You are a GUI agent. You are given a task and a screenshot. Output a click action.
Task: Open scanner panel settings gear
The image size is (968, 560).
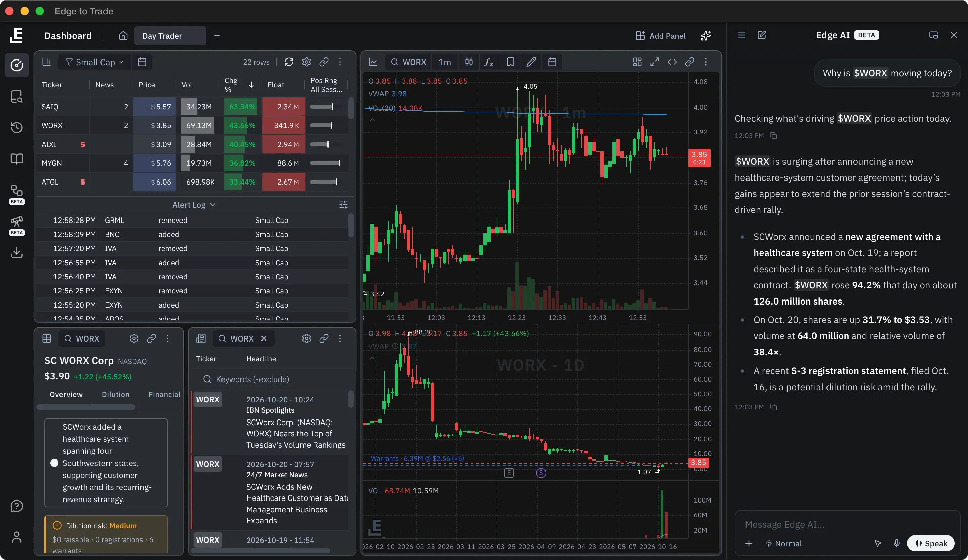pyautogui.click(x=306, y=62)
